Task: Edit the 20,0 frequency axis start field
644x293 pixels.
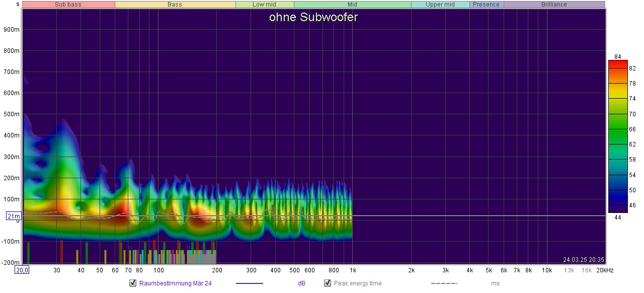Action: point(22,270)
